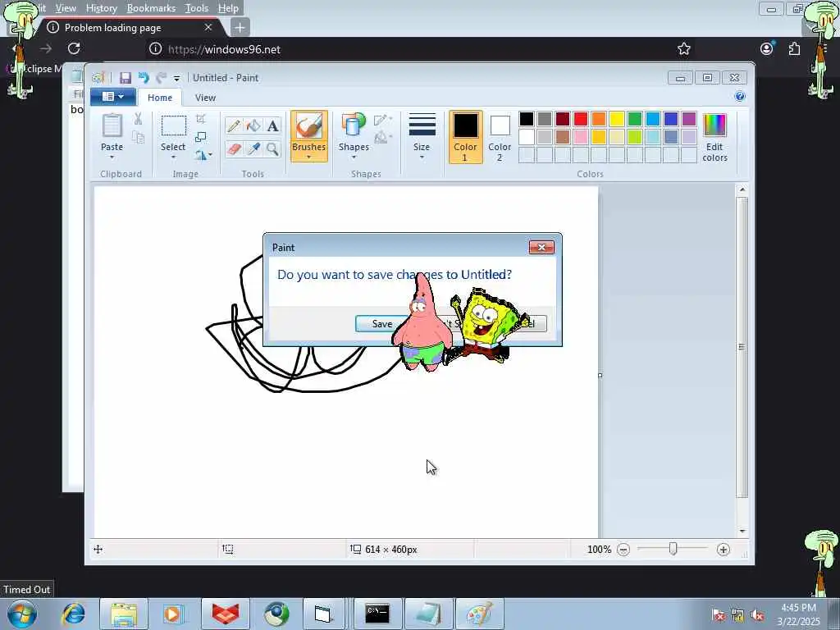Select the Color picker eyedropper tool
The width and height of the screenshot is (840, 630).
[x=253, y=148]
